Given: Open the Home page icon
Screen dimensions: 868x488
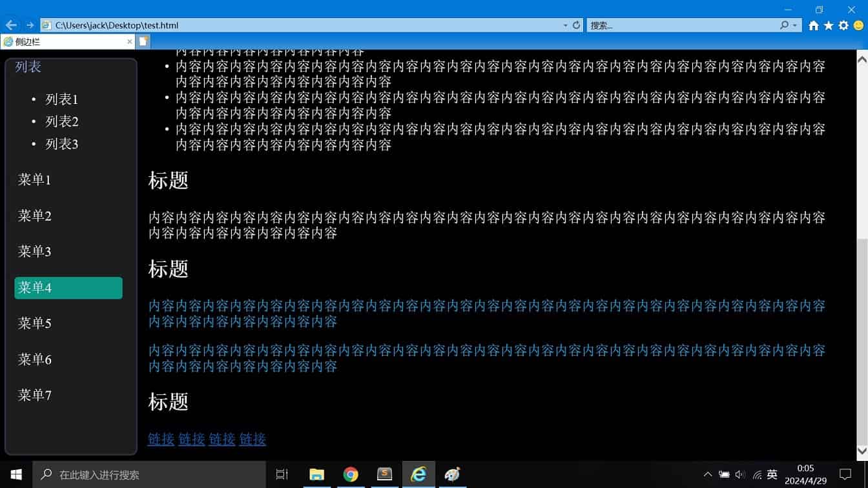Looking at the screenshot, I should (x=814, y=25).
